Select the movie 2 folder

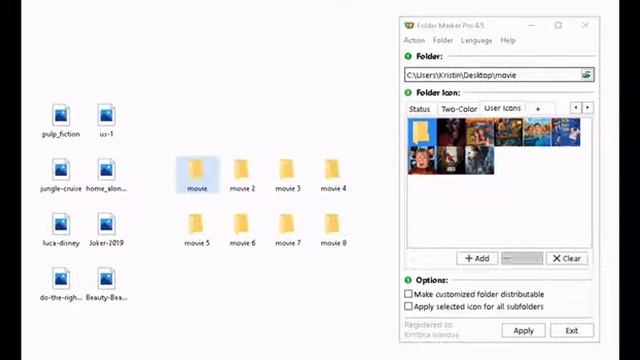point(242,175)
